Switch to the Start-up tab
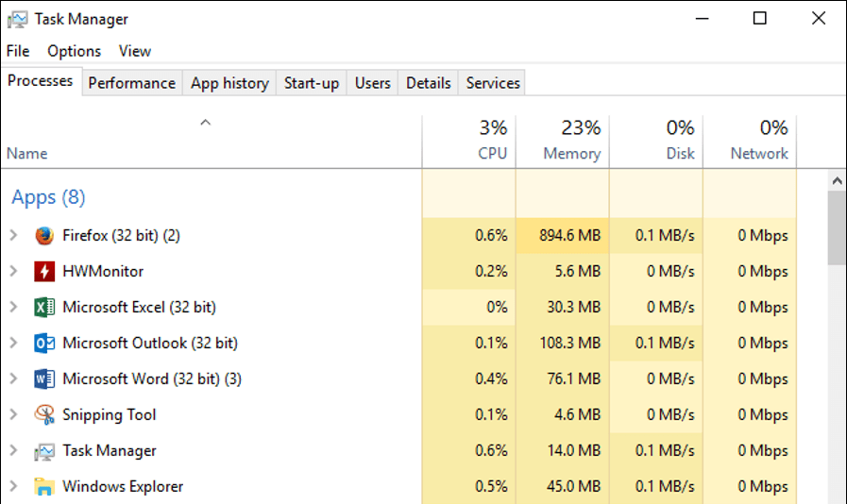This screenshot has height=504, width=847. 312,83
